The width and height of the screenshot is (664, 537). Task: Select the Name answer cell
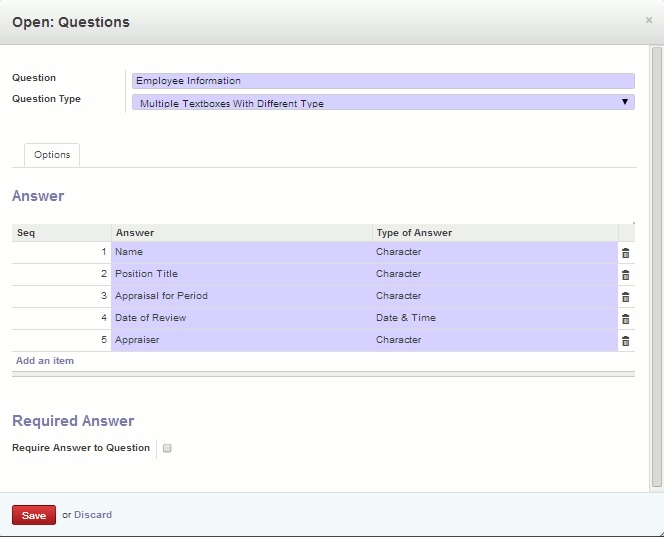point(241,252)
